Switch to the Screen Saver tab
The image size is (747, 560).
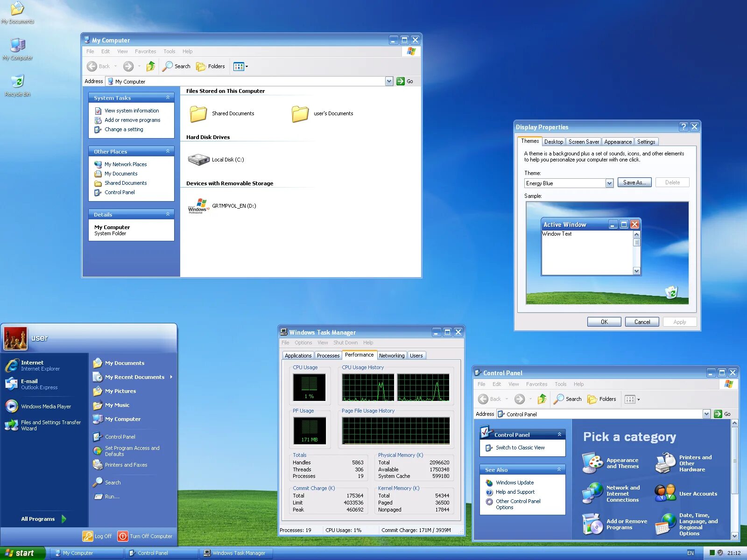click(x=584, y=142)
